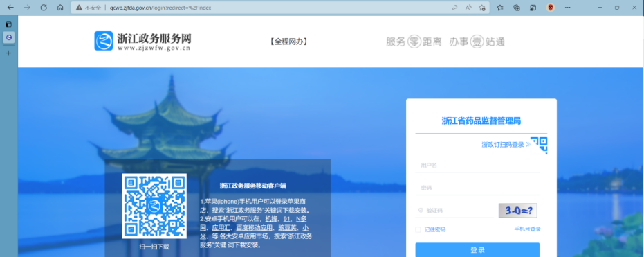644x257 pixels.
Task: Add page to favorites star icon
Action: click(481, 8)
